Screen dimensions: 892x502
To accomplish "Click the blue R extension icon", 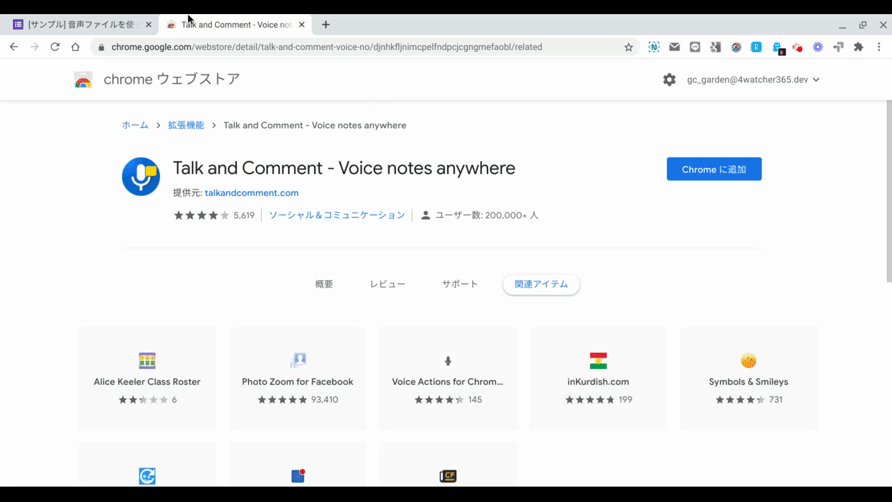I will coord(756,47).
